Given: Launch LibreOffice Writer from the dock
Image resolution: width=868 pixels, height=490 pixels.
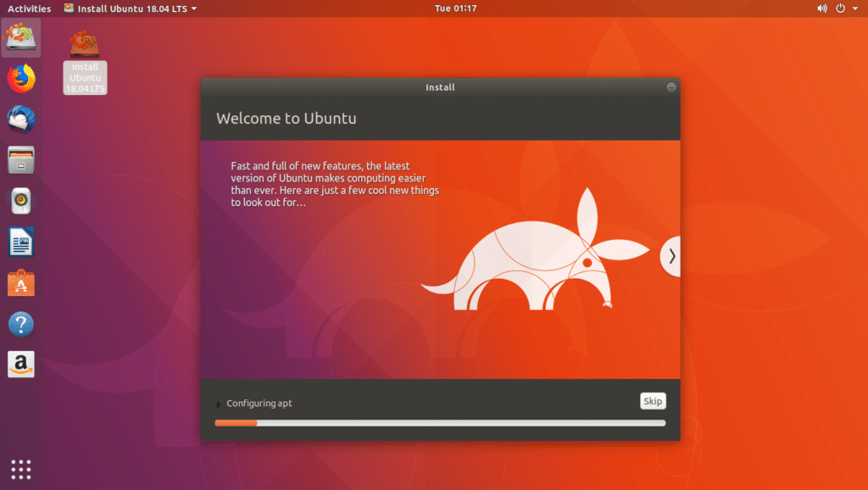Looking at the screenshot, I should tap(20, 242).
